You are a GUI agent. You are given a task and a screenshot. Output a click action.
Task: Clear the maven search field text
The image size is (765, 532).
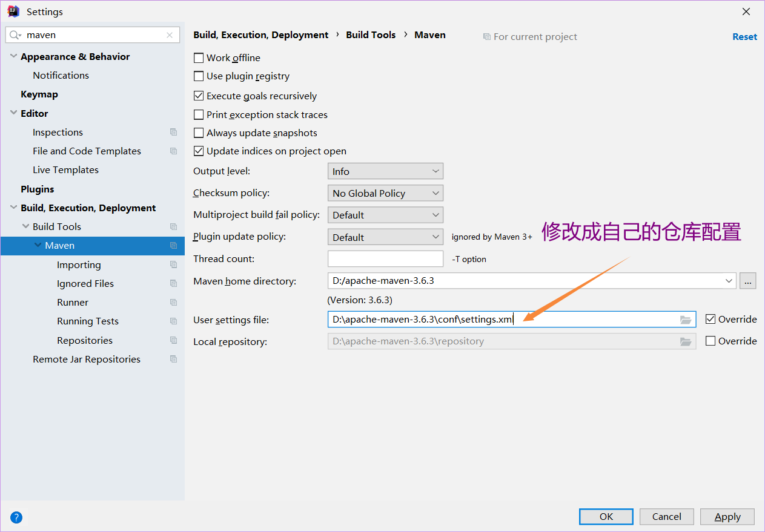tap(170, 35)
